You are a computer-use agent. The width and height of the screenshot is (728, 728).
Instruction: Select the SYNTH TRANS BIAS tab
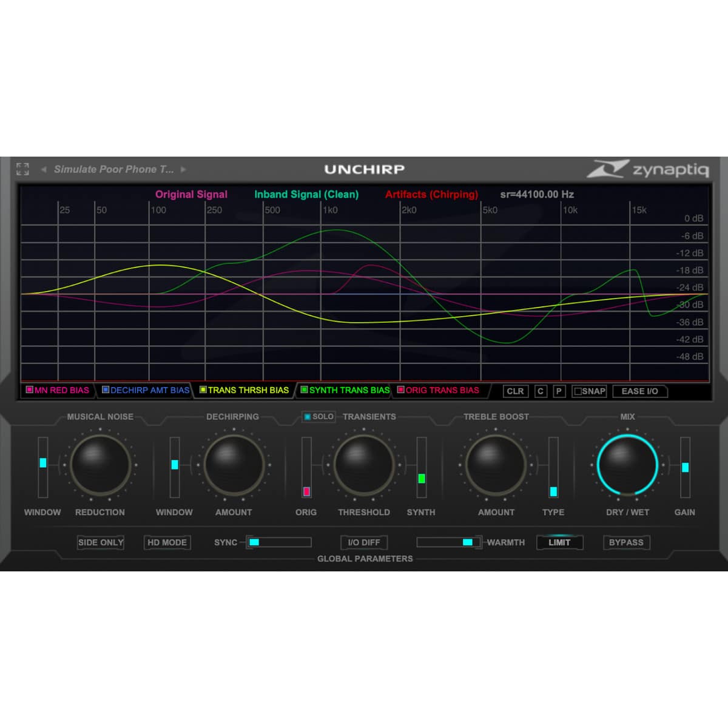coord(345,390)
